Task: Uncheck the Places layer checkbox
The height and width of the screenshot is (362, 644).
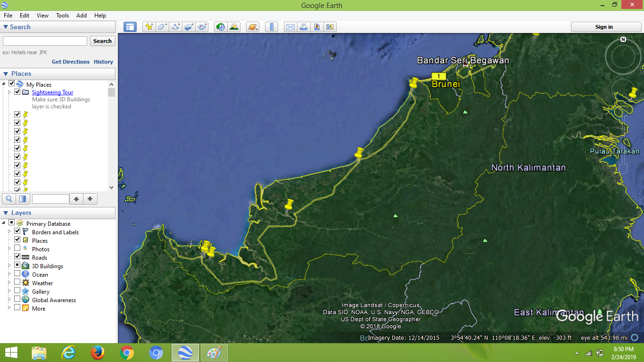Action: tap(17, 240)
